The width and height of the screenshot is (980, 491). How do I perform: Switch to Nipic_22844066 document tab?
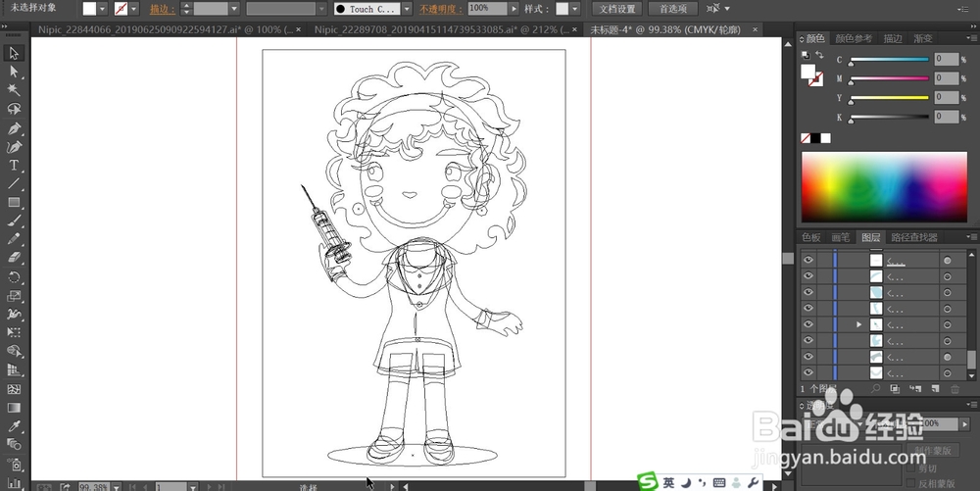pyautogui.click(x=165, y=29)
